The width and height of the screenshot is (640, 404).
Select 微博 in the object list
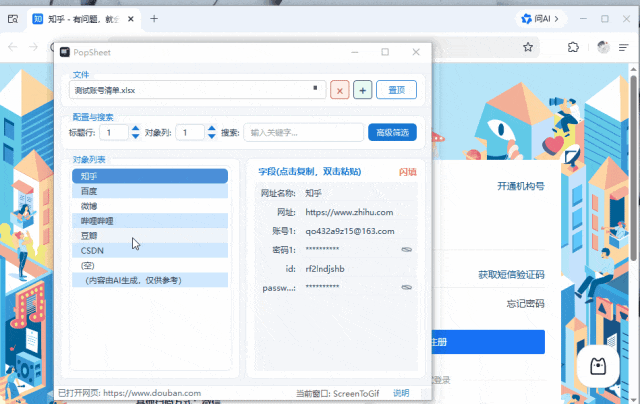[150, 206]
